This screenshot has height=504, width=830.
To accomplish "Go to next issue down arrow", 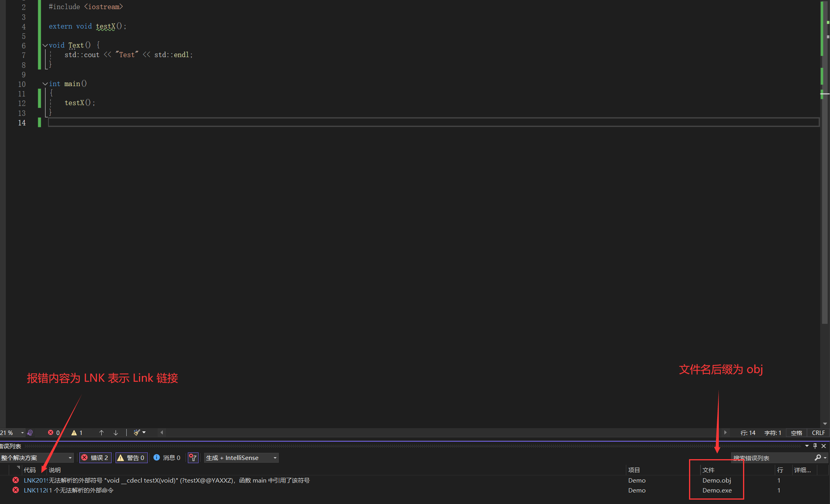I will 116,433.
